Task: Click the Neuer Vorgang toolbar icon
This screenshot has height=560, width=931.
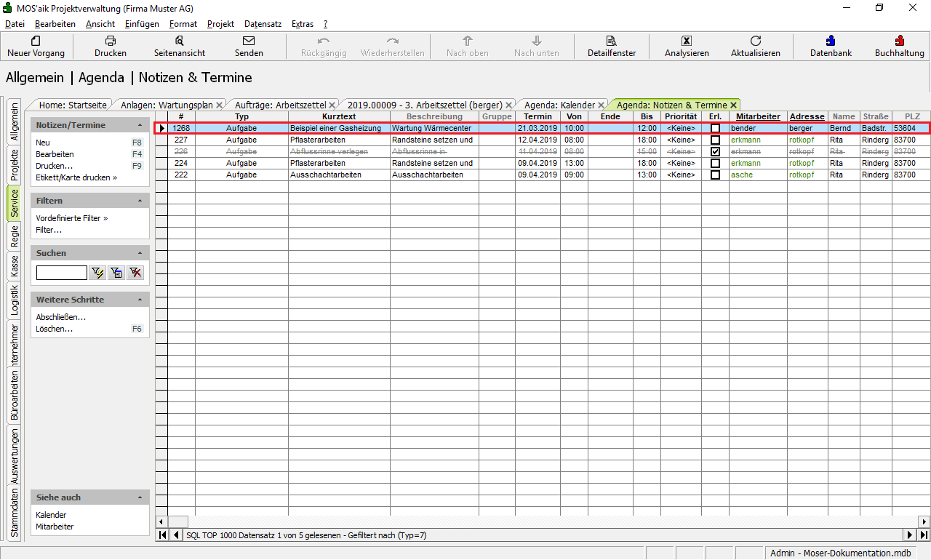Action: (36, 41)
